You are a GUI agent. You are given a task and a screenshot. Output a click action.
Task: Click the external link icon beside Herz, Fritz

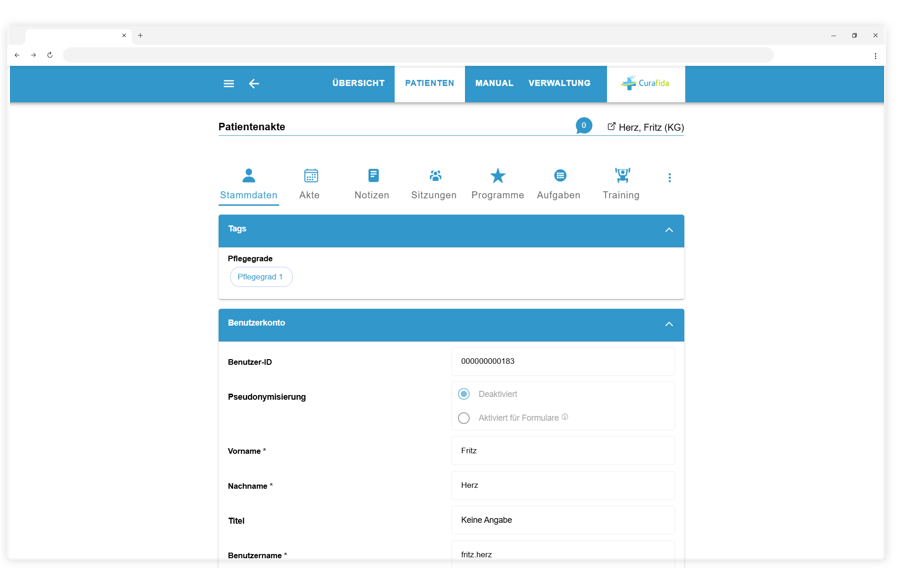611,126
